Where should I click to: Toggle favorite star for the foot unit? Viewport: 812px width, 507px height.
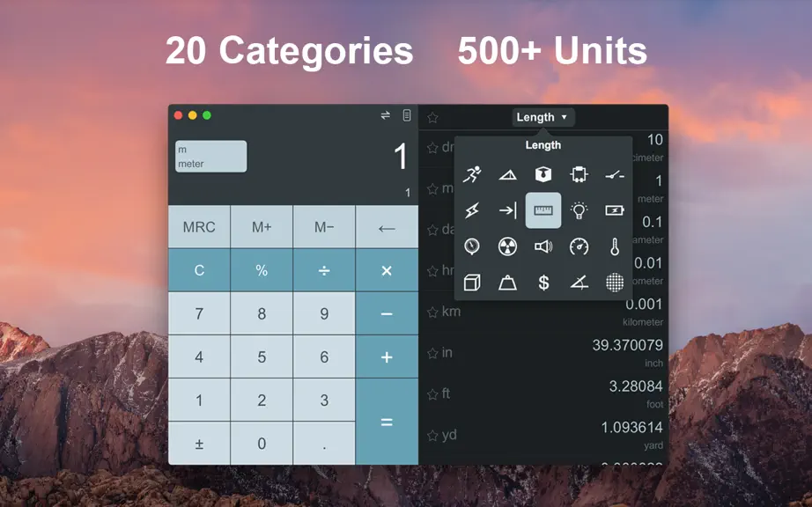[432, 394]
